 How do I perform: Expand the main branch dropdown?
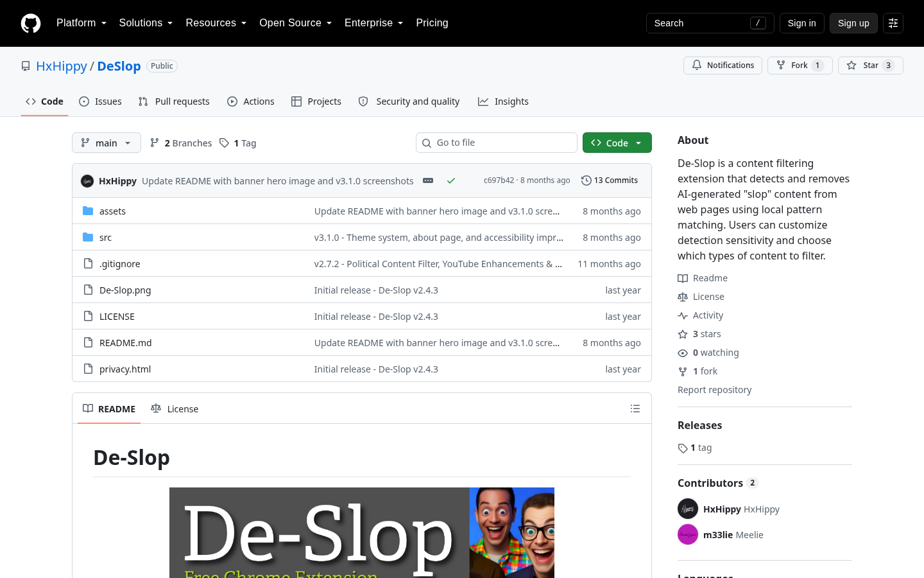pos(107,143)
